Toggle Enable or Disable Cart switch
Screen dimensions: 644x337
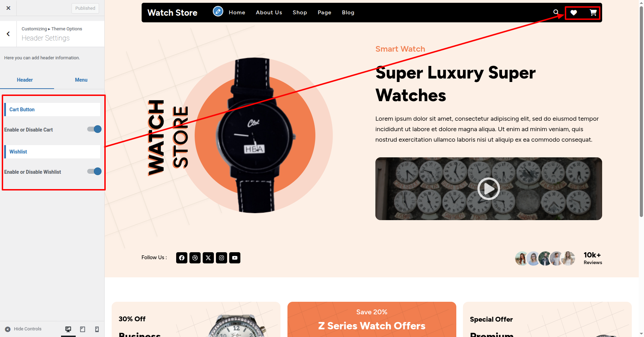tap(94, 129)
